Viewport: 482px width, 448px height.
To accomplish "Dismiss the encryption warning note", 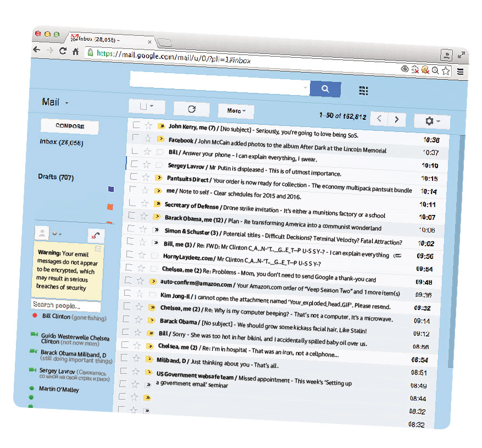I will [98, 248].
